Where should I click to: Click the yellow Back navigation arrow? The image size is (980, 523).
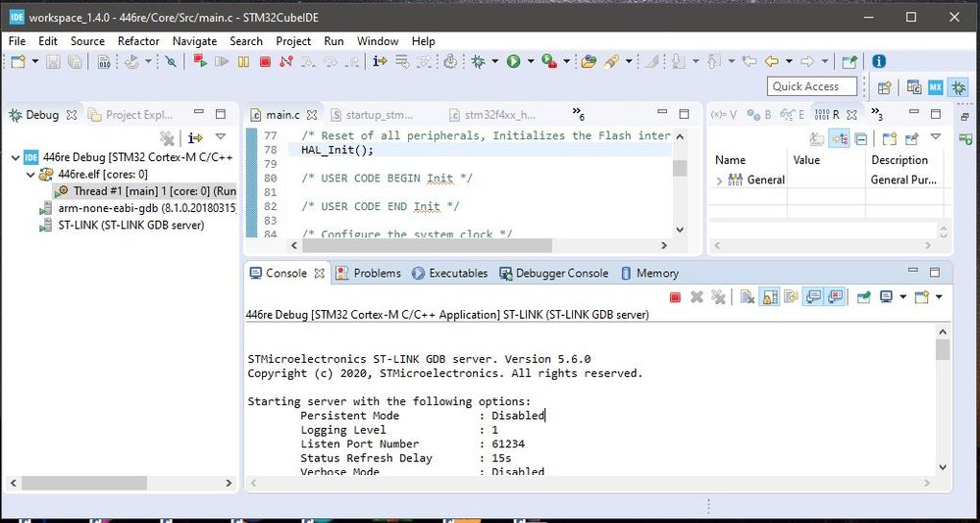[x=772, y=61]
